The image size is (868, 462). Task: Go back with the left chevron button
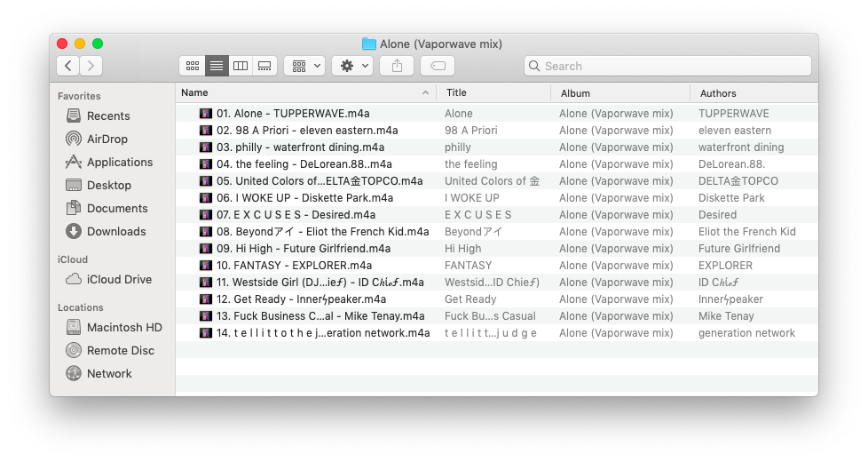68,66
